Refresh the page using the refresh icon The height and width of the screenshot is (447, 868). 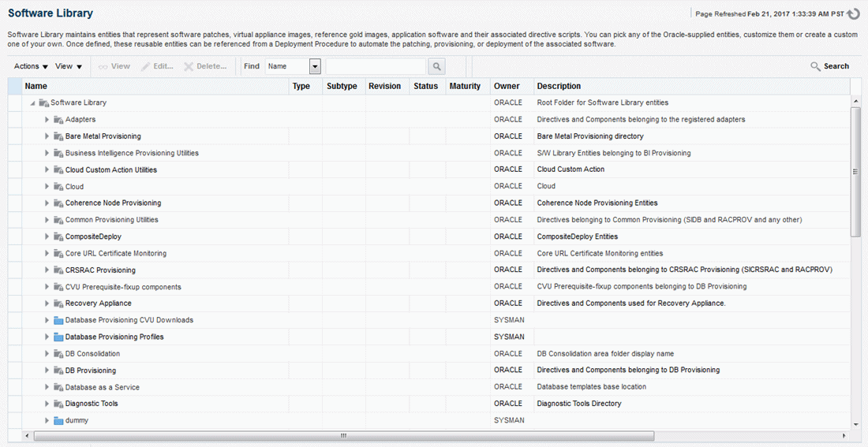853,13
